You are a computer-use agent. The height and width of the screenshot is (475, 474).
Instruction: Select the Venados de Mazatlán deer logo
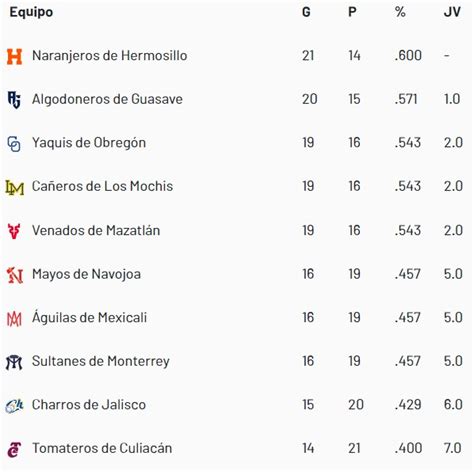tap(14, 231)
